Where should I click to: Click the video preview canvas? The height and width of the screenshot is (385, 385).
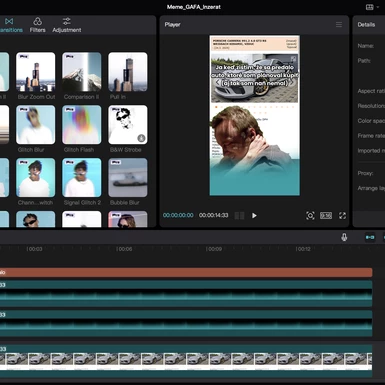254,115
